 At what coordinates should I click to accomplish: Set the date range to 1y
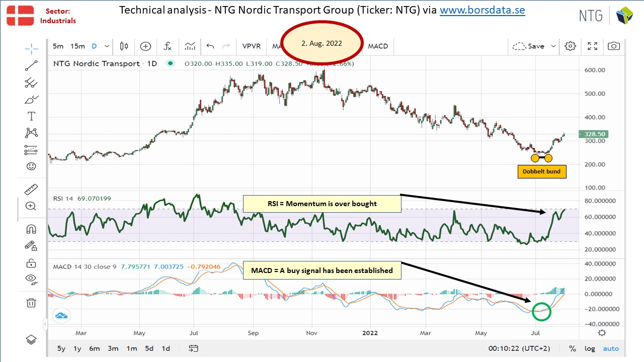(x=77, y=348)
